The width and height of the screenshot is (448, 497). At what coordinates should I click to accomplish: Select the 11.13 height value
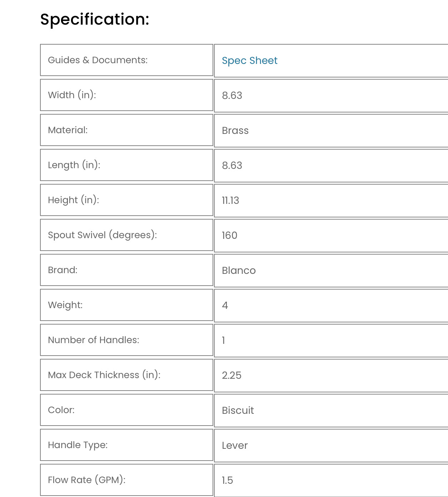(230, 201)
